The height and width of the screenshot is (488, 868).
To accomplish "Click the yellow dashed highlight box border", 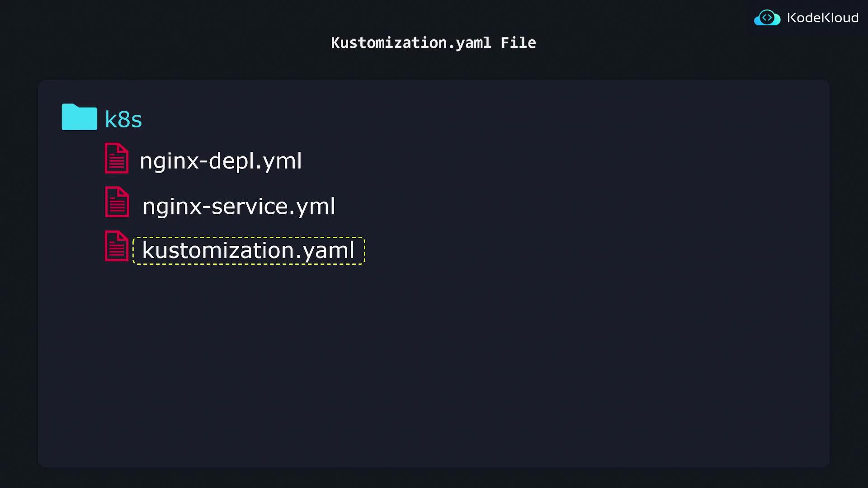I will coord(249,238).
